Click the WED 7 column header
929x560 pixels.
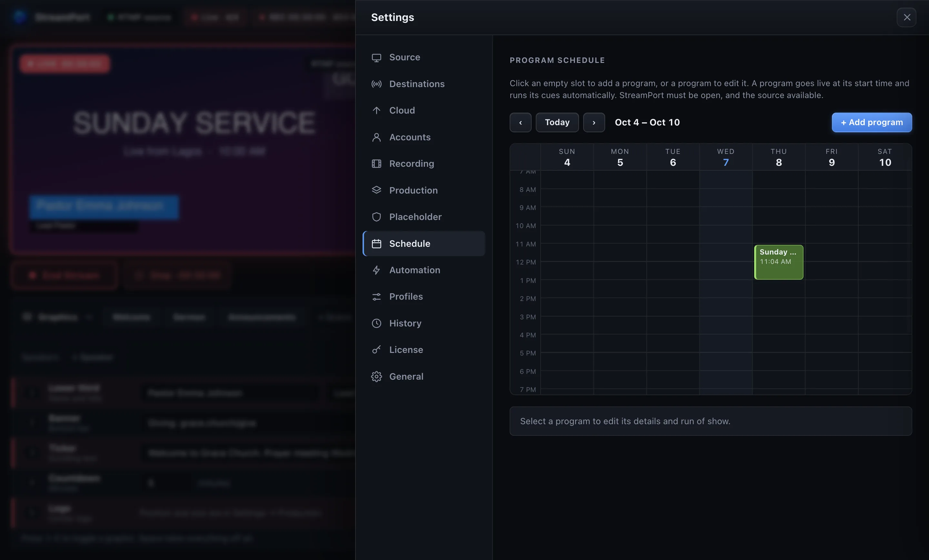(726, 157)
